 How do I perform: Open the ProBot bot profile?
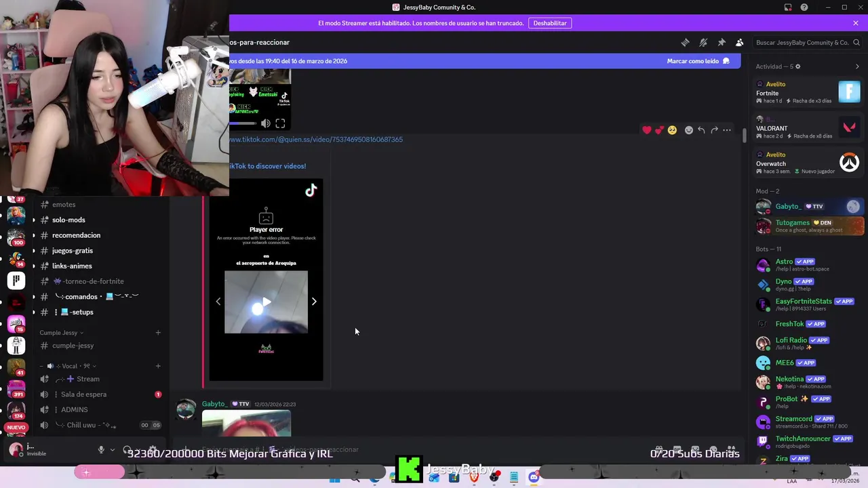click(809, 402)
